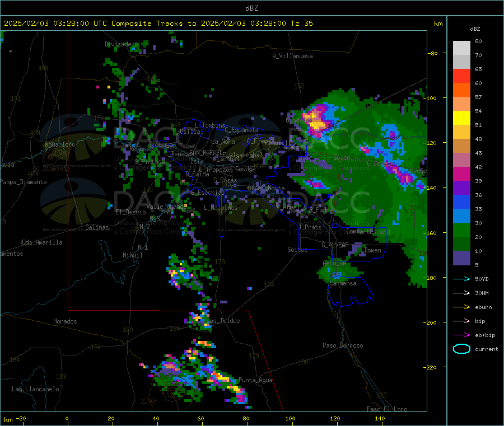Click the 'Tz 35' threshold text
This screenshot has width=504, height=426.
tap(301, 24)
